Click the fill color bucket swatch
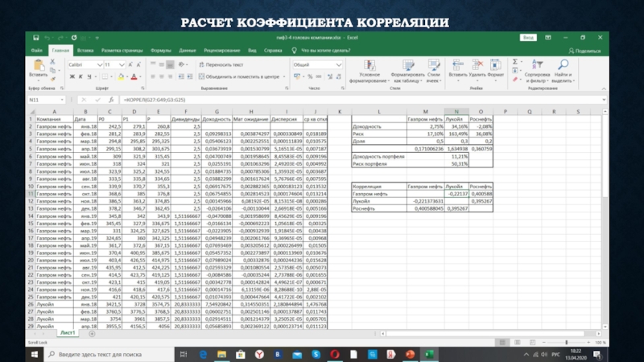Image resolution: width=644 pixels, height=362 pixels. [x=121, y=76]
